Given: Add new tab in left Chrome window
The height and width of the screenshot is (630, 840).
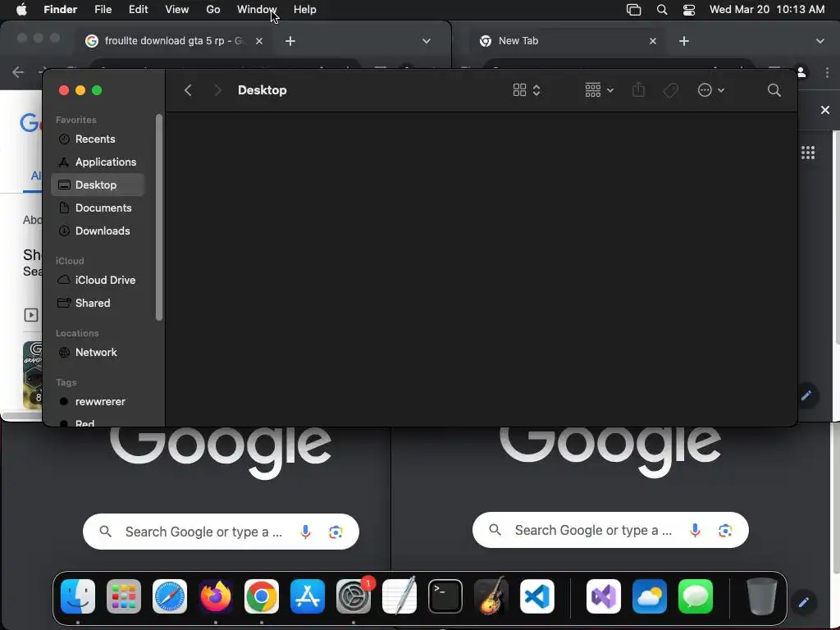Looking at the screenshot, I should 290,41.
